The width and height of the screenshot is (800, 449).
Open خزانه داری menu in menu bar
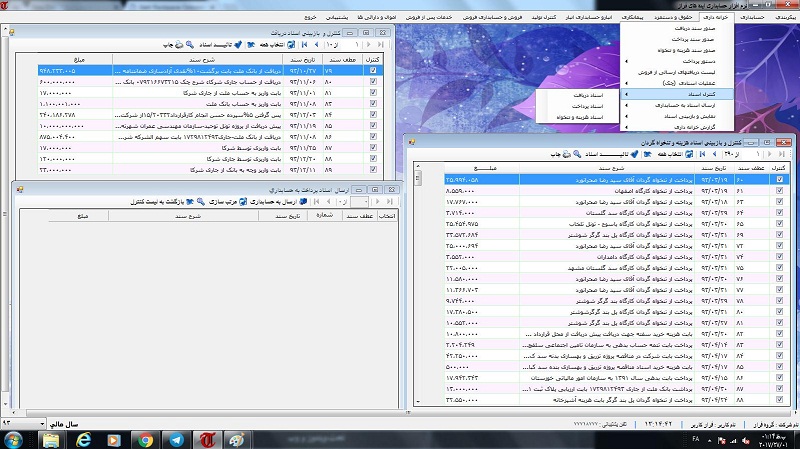pos(715,17)
